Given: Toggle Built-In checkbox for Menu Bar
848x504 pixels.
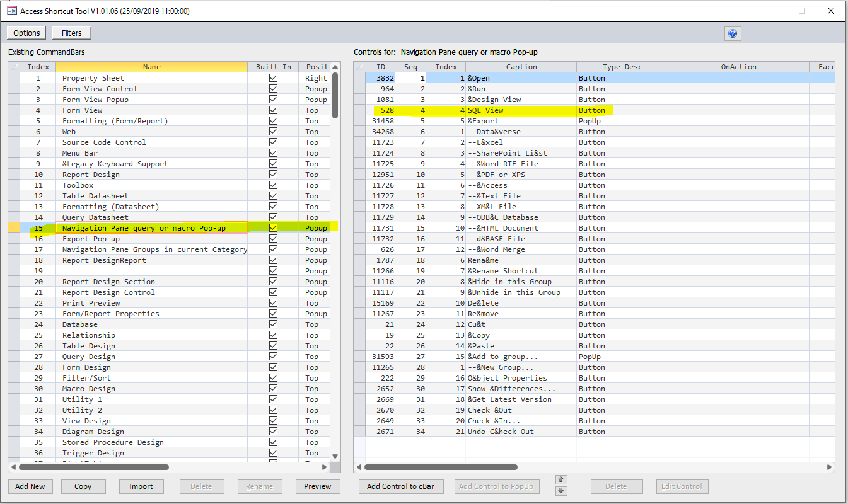Looking at the screenshot, I should coord(273,153).
